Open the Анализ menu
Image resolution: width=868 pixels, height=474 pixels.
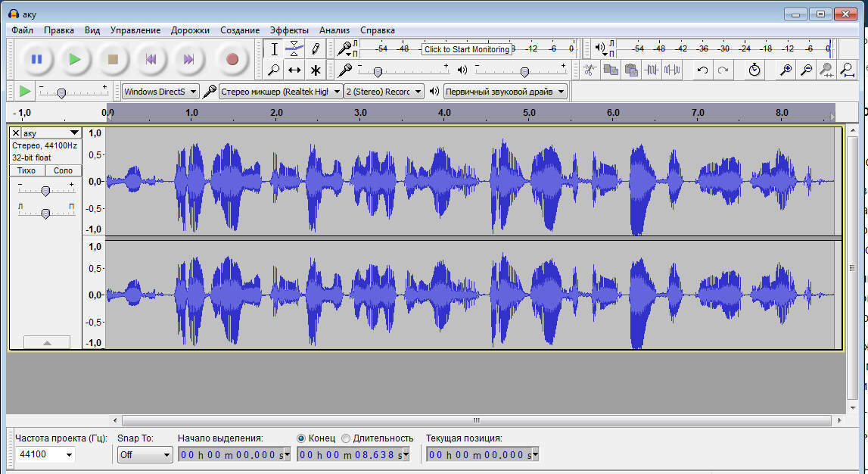click(x=334, y=30)
